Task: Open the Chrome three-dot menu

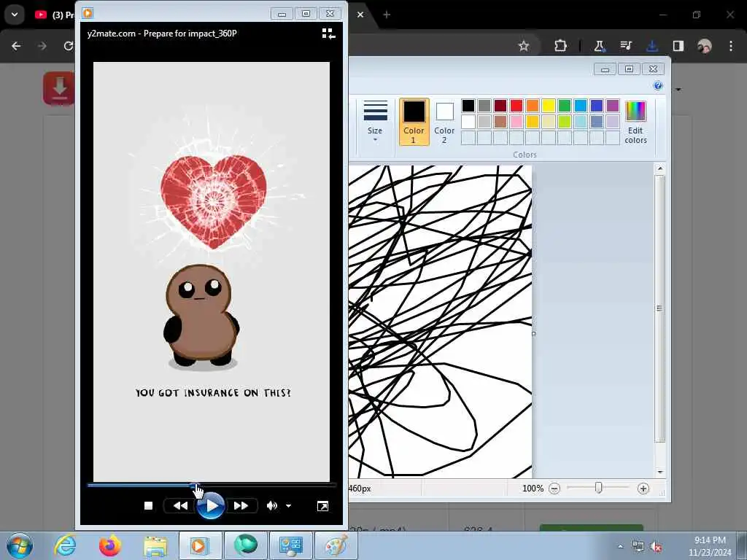Action: coord(731,46)
